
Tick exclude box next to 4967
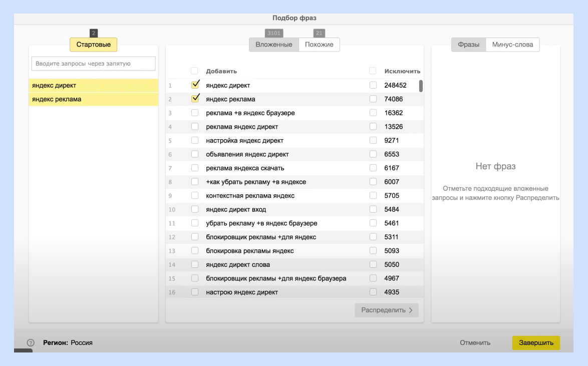(373, 278)
